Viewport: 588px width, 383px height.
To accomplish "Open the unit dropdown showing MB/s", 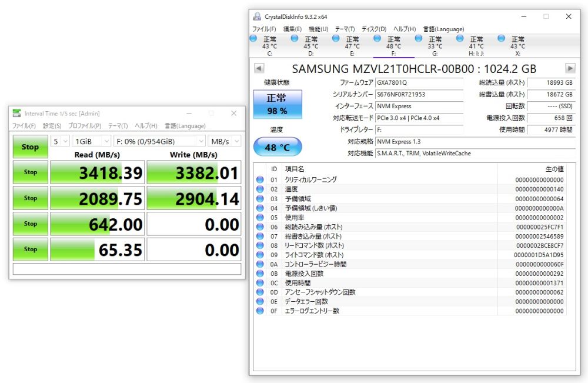I will (224, 141).
